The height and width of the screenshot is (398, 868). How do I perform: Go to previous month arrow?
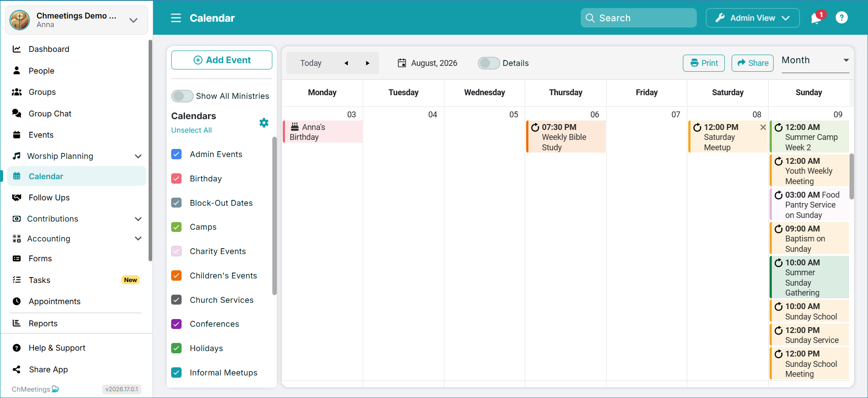(x=346, y=63)
